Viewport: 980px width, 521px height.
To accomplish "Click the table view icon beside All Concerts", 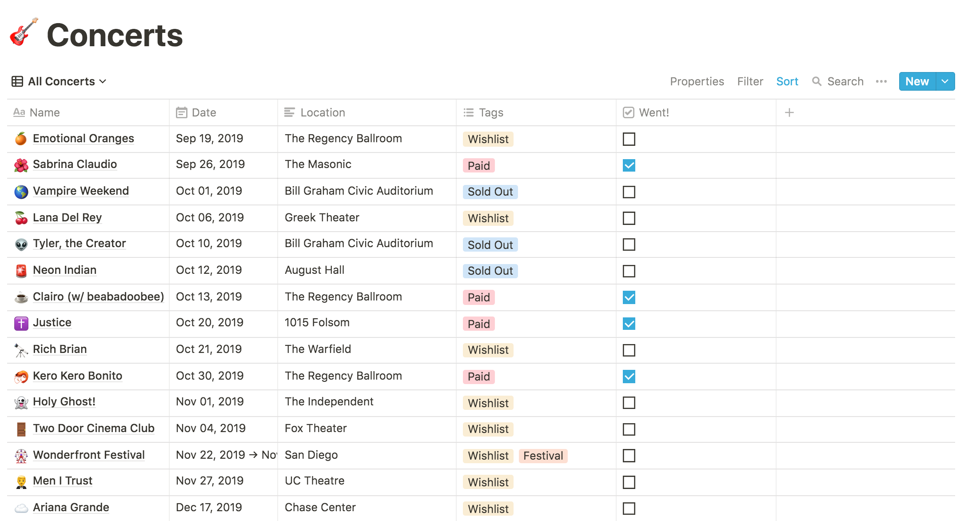I will 17,81.
